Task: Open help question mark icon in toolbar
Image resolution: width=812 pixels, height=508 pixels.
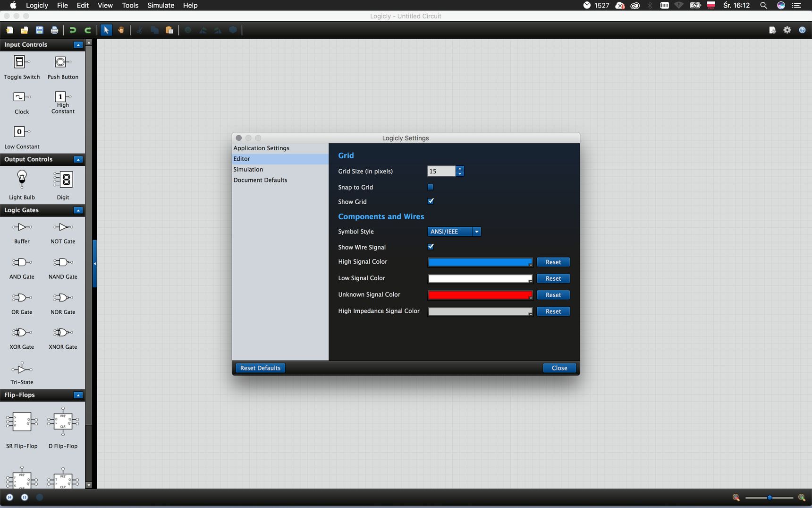Action: point(802,30)
